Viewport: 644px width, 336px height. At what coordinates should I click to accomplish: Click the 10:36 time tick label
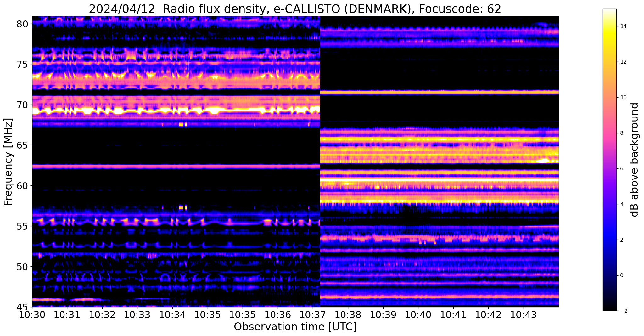tap(278, 315)
